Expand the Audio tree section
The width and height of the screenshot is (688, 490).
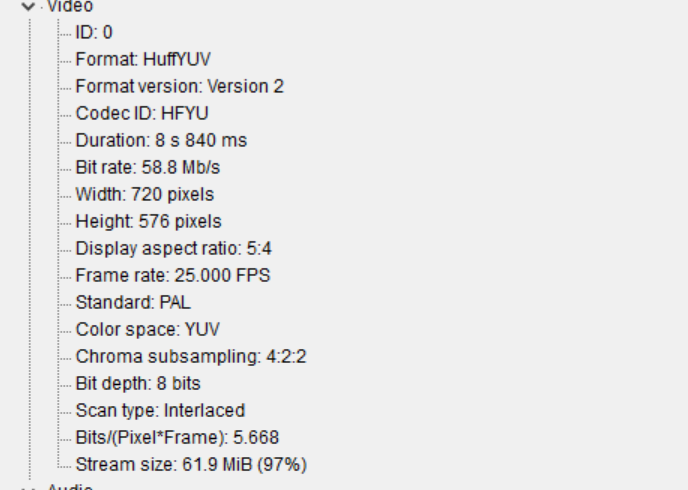pyautogui.click(x=28, y=488)
